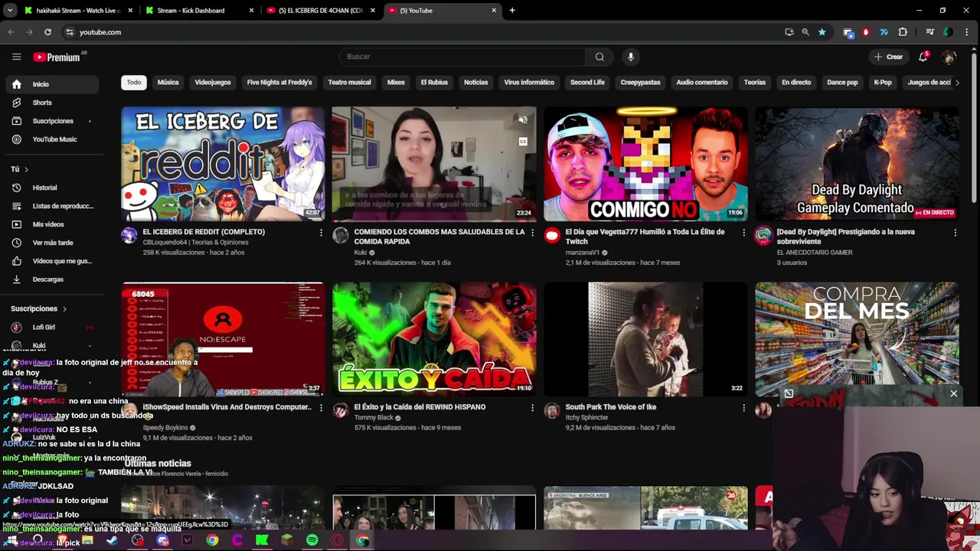Open the YouTube hamburger guide menu
The height and width of the screenshot is (551, 980).
pos(16,57)
